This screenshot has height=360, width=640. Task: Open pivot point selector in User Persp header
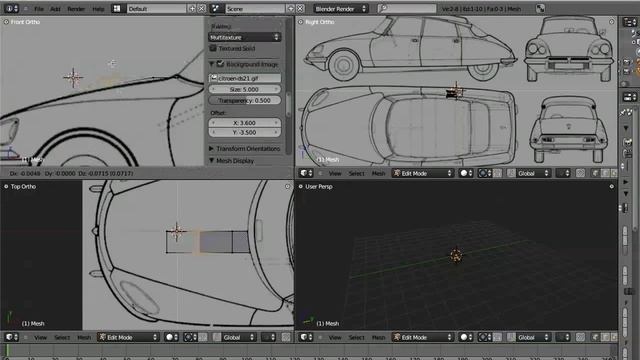(x=484, y=338)
